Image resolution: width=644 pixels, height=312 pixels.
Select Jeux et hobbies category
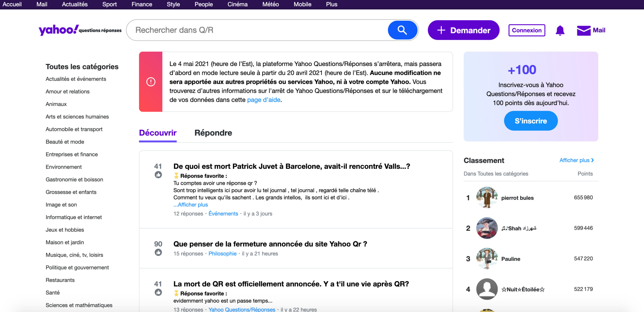point(65,230)
